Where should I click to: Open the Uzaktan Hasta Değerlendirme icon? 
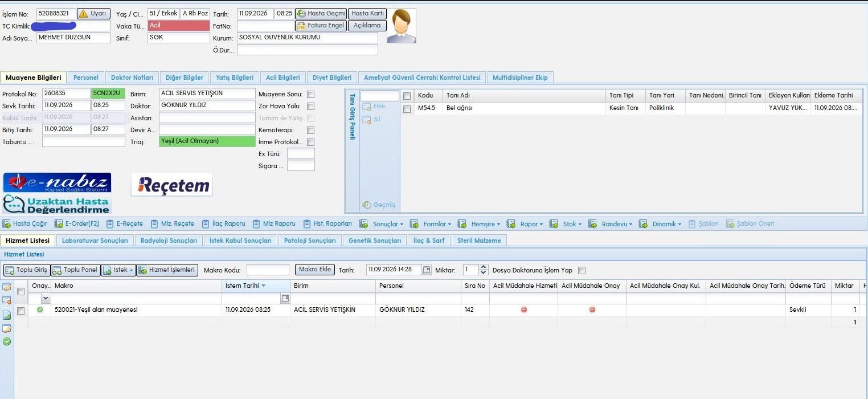[57, 203]
